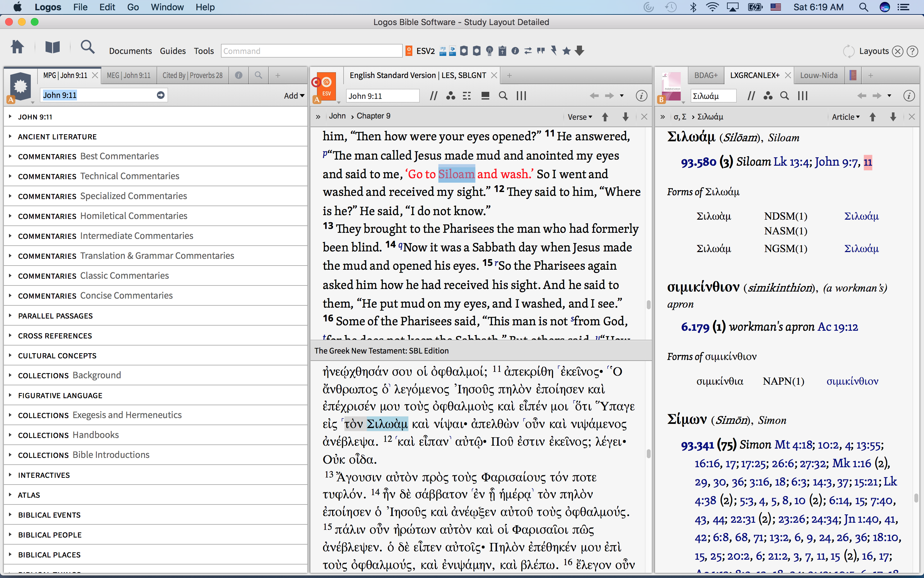Open Visual Filters in the ESV panel
The height and width of the screenshot is (578, 924).
point(450,96)
